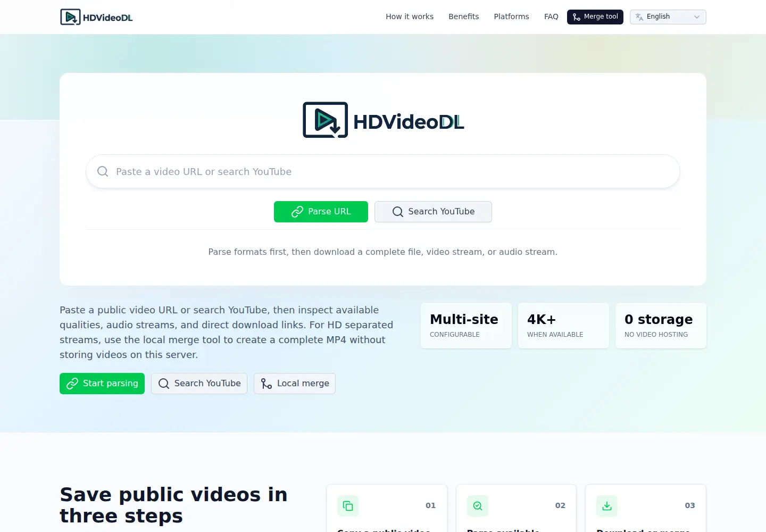The image size is (766, 532).
Task: Click the step number 03 label
Action: 690,505
